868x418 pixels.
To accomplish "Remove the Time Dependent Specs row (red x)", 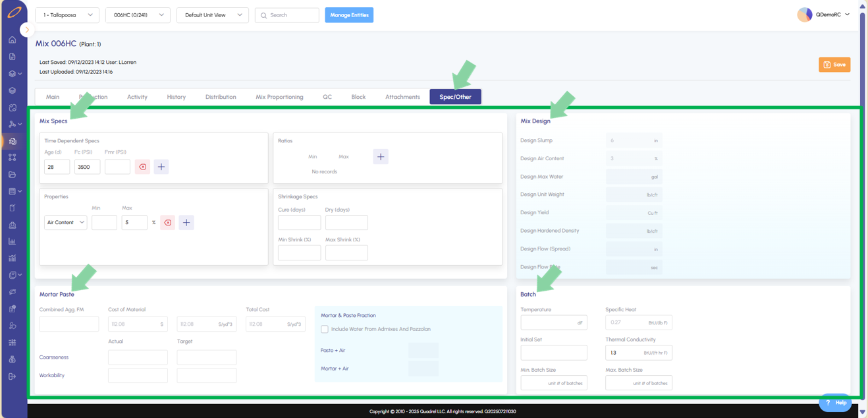I will [142, 167].
